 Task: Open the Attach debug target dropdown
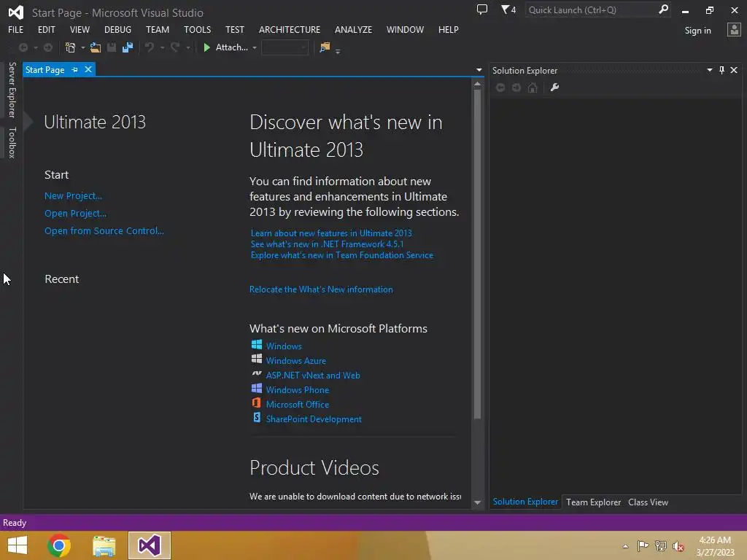(x=255, y=47)
